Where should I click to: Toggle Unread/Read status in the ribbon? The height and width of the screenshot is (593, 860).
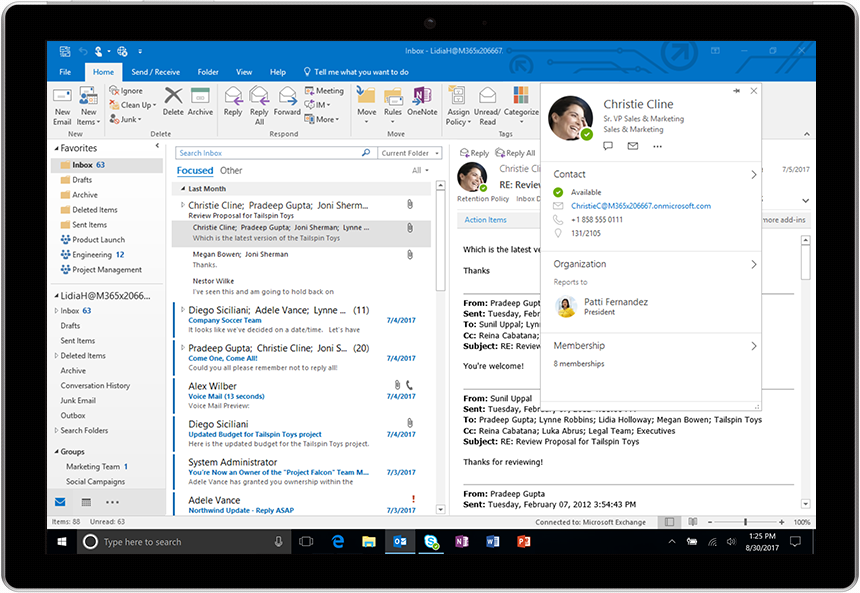click(487, 106)
